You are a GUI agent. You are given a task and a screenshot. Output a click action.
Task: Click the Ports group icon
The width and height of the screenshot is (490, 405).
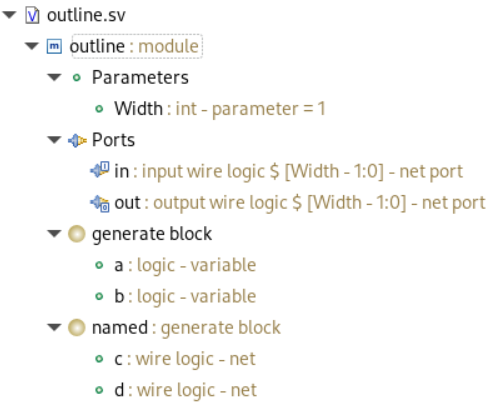[77, 140]
